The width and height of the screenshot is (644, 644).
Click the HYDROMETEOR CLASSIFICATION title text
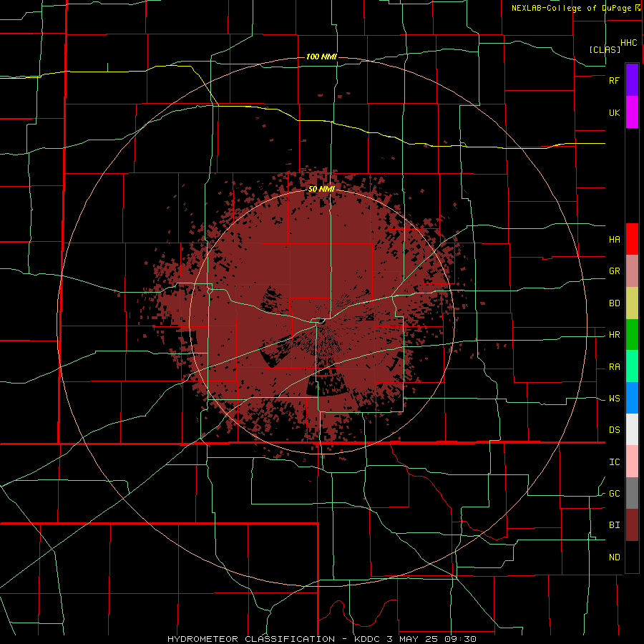(251, 639)
